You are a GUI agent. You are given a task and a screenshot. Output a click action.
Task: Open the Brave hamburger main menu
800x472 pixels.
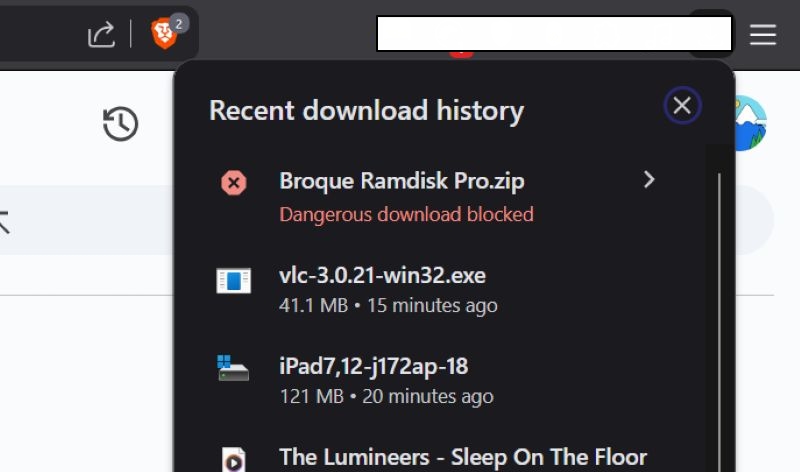763,35
